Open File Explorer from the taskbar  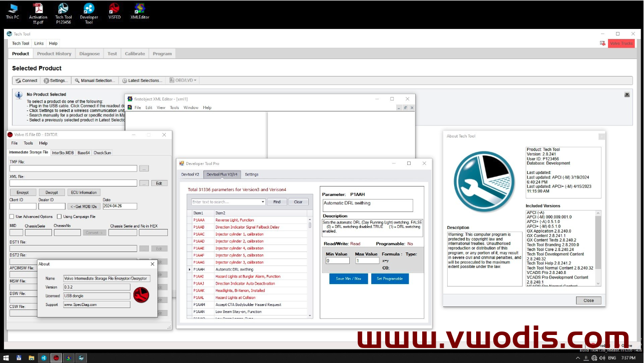pyautogui.click(x=31, y=358)
